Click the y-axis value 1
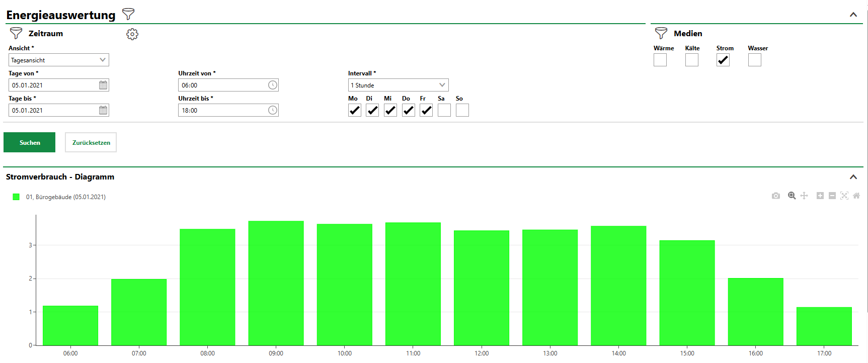868x363 pixels. 30,312
